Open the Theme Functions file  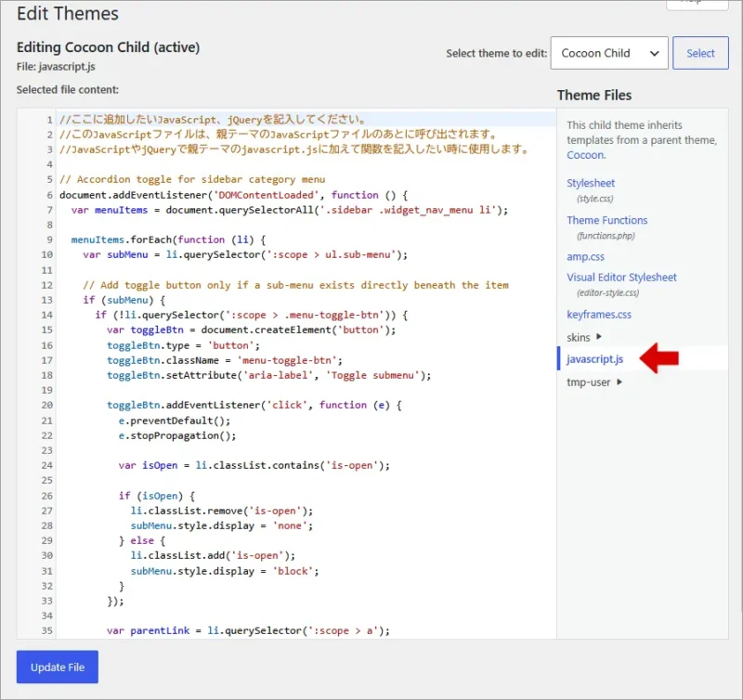607,220
